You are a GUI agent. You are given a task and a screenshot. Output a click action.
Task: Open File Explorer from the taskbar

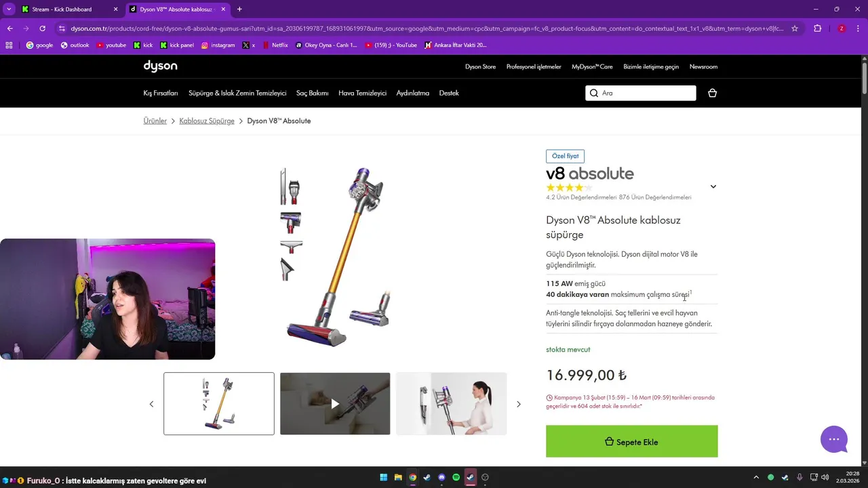click(398, 477)
